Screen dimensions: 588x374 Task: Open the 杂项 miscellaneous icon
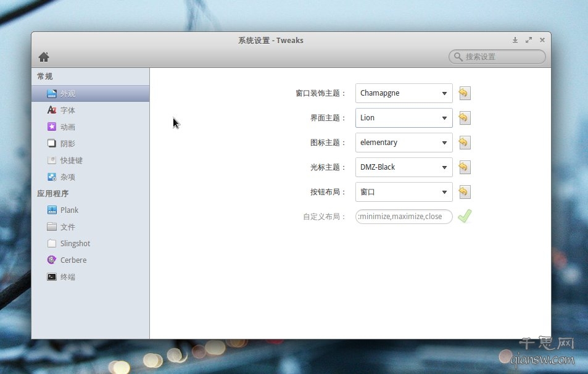pyautogui.click(x=52, y=177)
